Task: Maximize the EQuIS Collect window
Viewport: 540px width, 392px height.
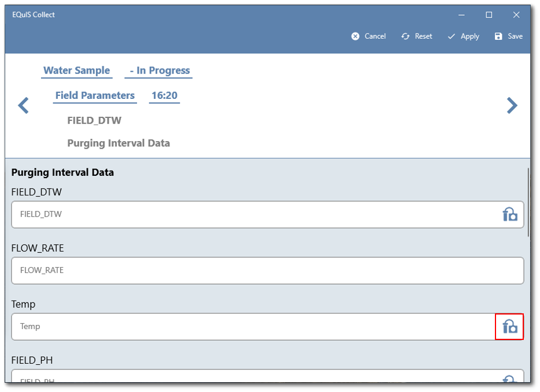Action: (489, 14)
